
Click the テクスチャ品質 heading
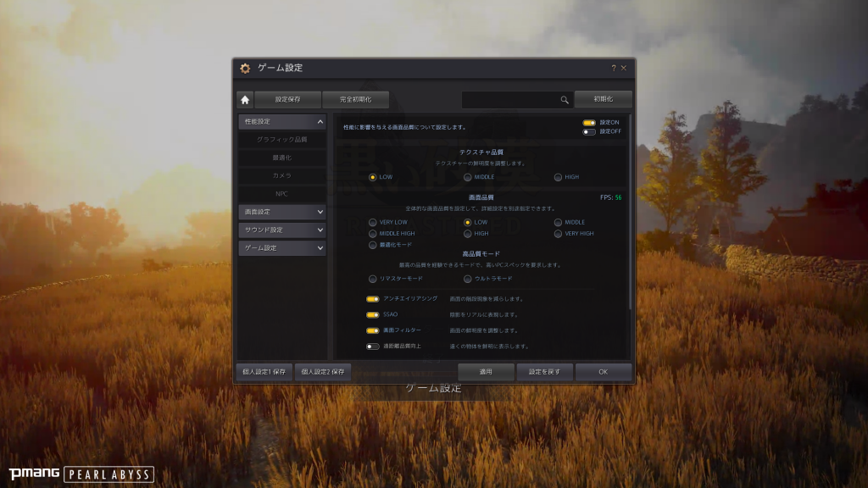click(481, 152)
